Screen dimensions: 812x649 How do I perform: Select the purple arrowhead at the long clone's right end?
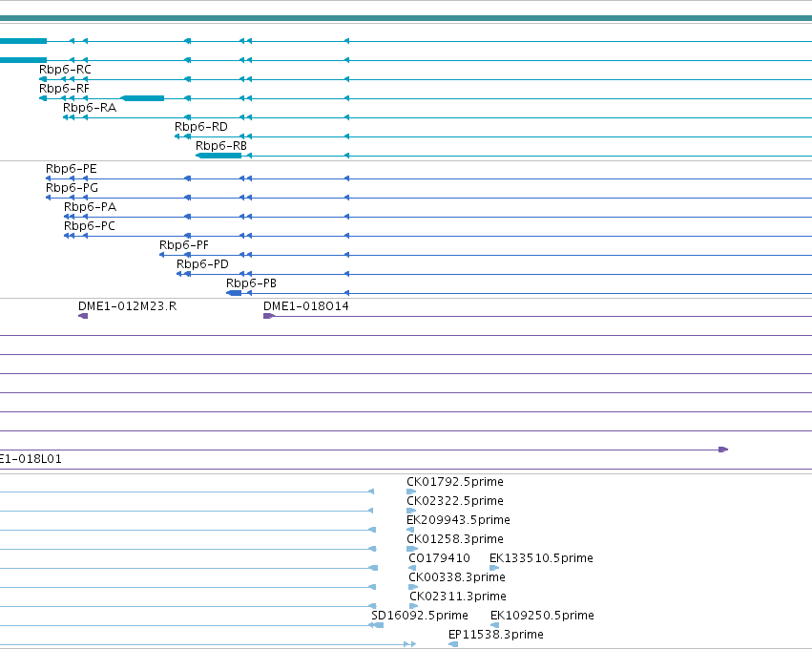point(723,450)
